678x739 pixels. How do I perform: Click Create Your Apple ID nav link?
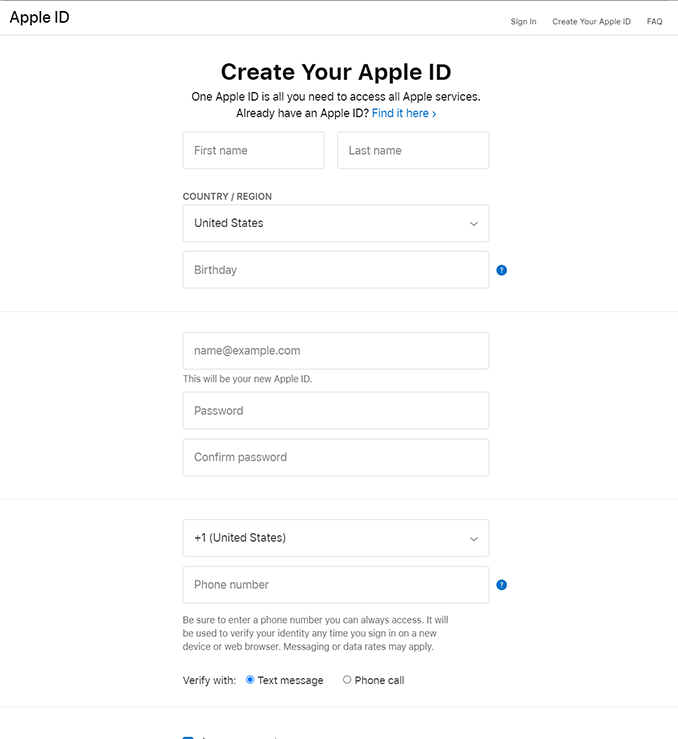tap(591, 22)
